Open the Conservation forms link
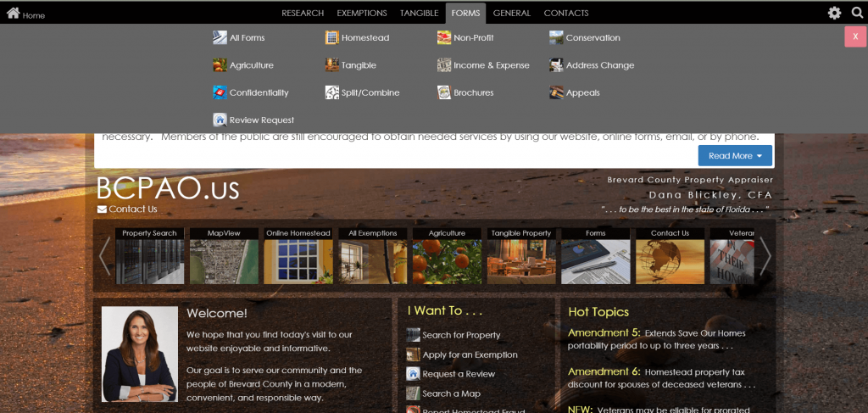The width and height of the screenshot is (868, 413). pyautogui.click(x=593, y=37)
